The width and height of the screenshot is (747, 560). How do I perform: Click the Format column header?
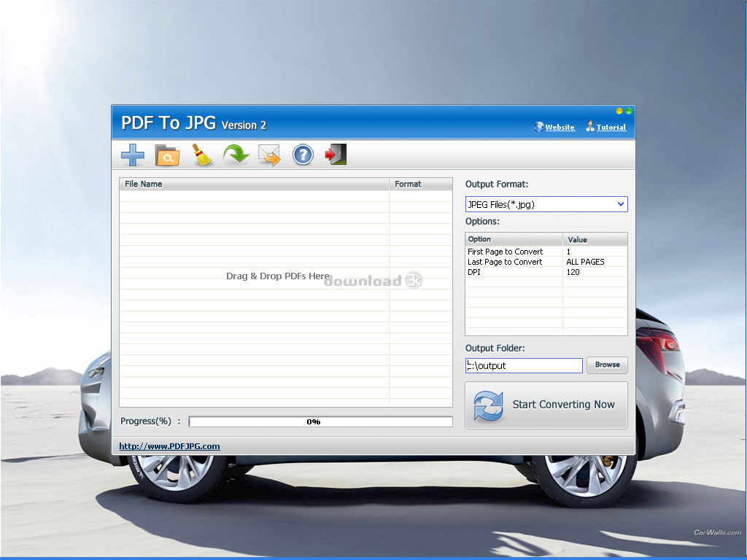(x=420, y=184)
